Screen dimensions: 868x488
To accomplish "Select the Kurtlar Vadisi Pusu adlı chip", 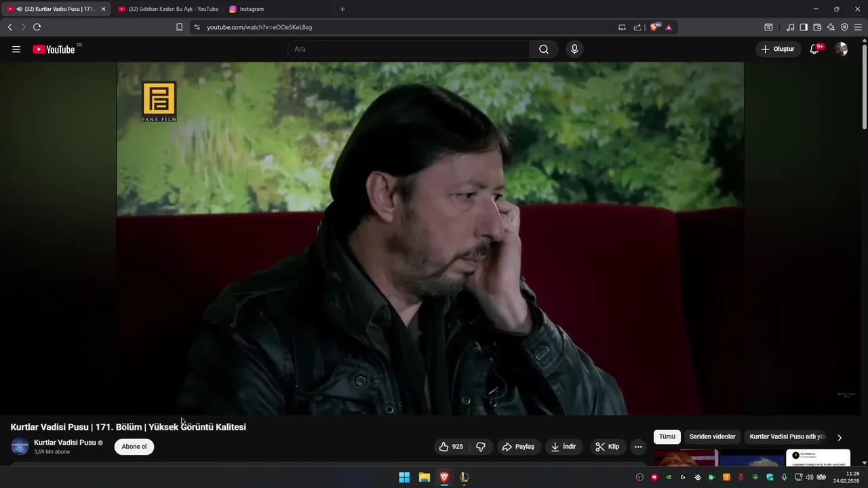I will point(787,437).
